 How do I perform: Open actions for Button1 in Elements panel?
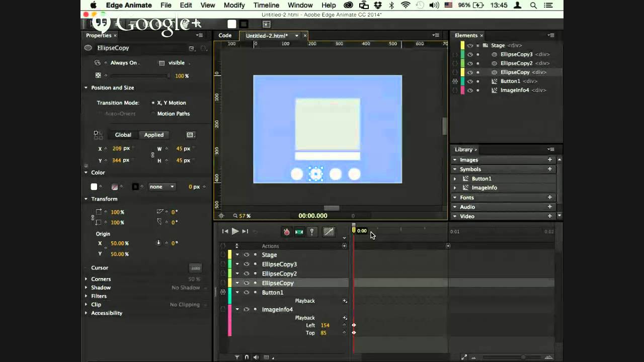coord(455,81)
